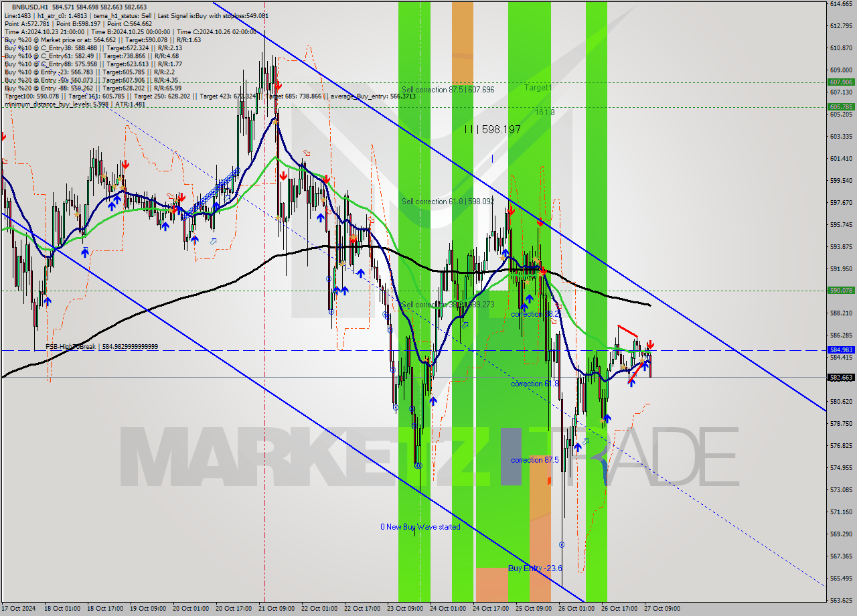Click the 25 Oct 09:00 time label
857x616 pixels.
coord(533,609)
